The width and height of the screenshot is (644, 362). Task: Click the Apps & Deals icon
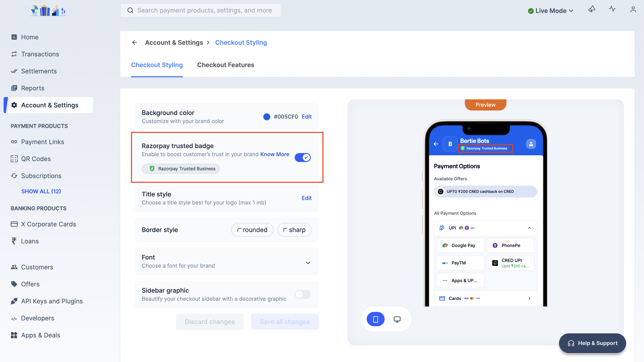pyautogui.click(x=14, y=335)
